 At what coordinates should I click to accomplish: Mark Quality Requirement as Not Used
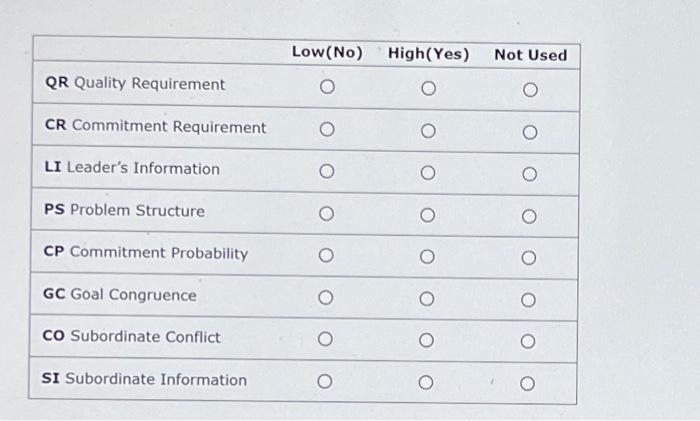coord(530,90)
